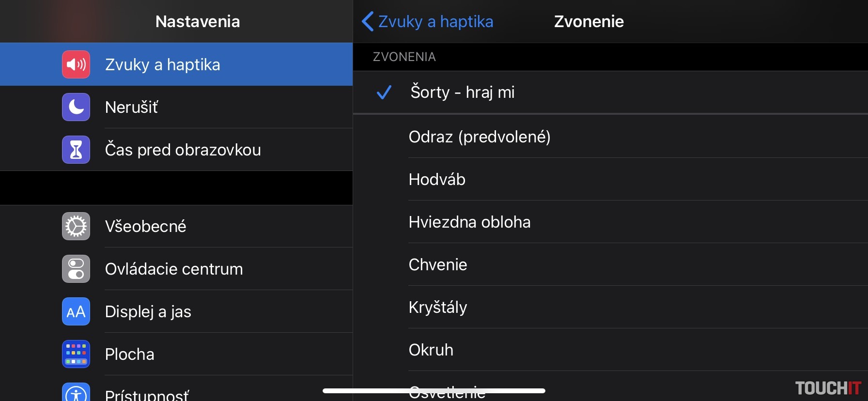Choose the Kryštály ringtone
This screenshot has height=401, width=868.
(438, 308)
